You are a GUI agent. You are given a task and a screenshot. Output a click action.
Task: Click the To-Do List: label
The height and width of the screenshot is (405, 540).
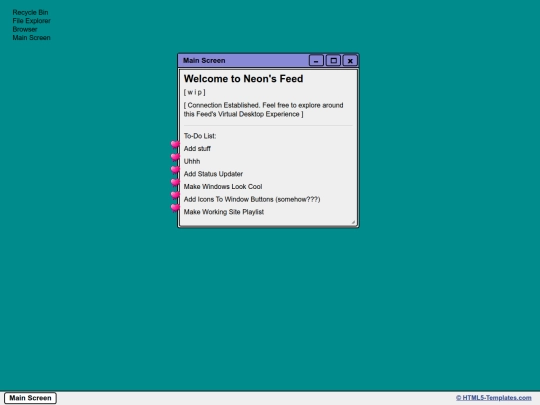[x=200, y=136]
